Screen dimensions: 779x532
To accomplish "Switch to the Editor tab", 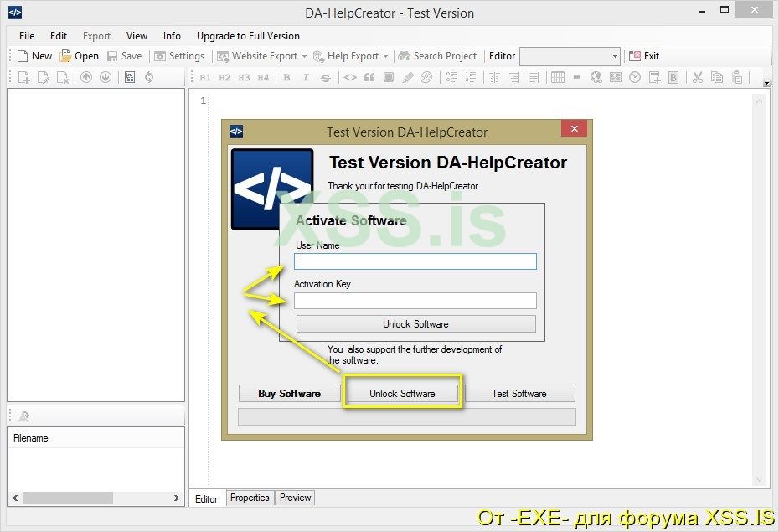I will click(x=206, y=498).
